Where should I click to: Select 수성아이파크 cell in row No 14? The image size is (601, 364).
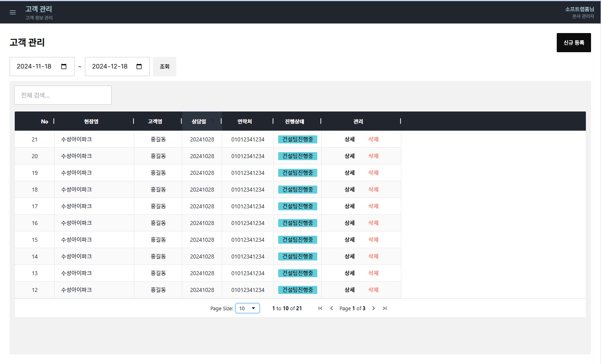click(x=94, y=256)
